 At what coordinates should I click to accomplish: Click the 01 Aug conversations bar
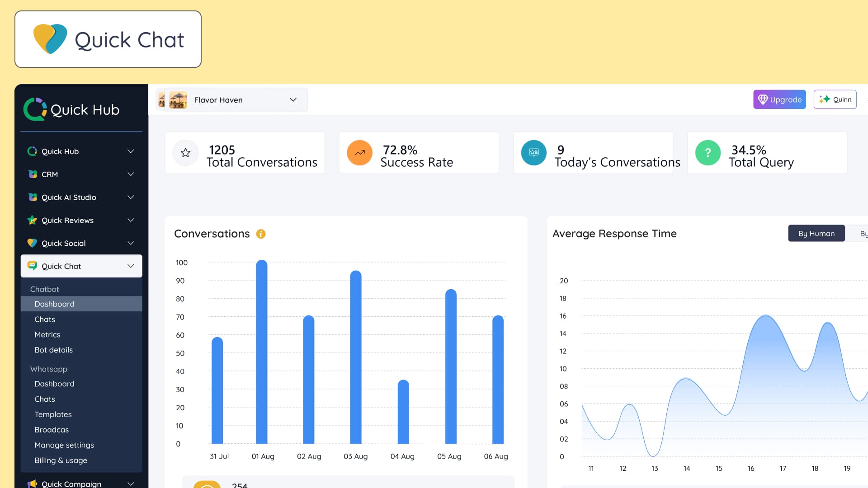pos(262,352)
